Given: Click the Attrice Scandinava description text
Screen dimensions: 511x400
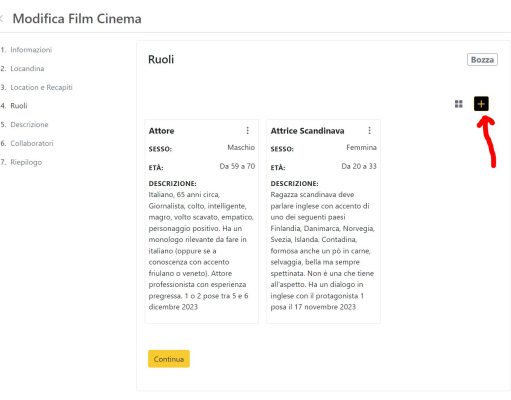Looking at the screenshot, I should 323,251.
